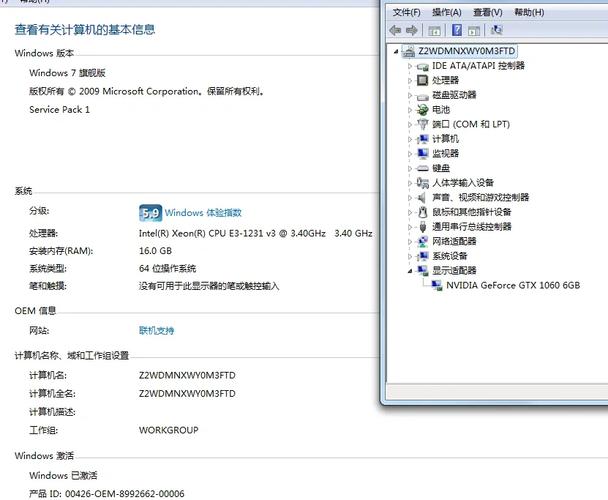Click the workgroup value 'WORKGROUP'
Image resolution: width=608 pixels, height=500 pixels.
coord(169,430)
